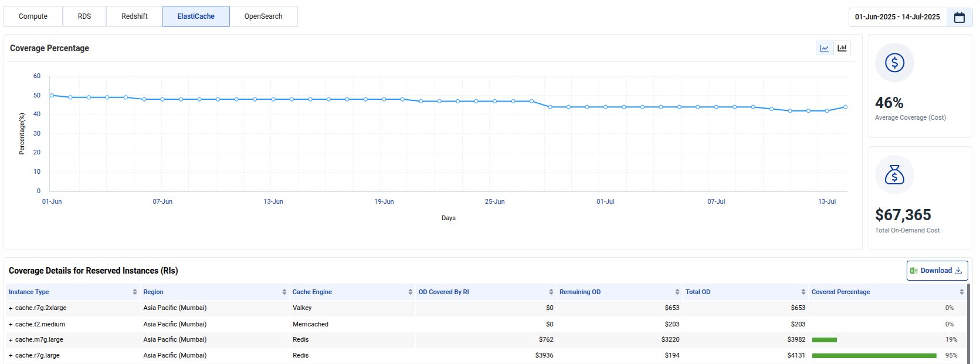Screen dimensions: 980x364
Task: Sort table by Instance Type column
Action: pyautogui.click(x=135, y=292)
